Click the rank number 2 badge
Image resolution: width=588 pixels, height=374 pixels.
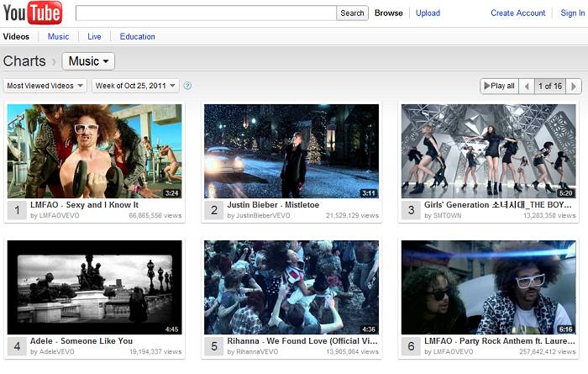(213, 210)
